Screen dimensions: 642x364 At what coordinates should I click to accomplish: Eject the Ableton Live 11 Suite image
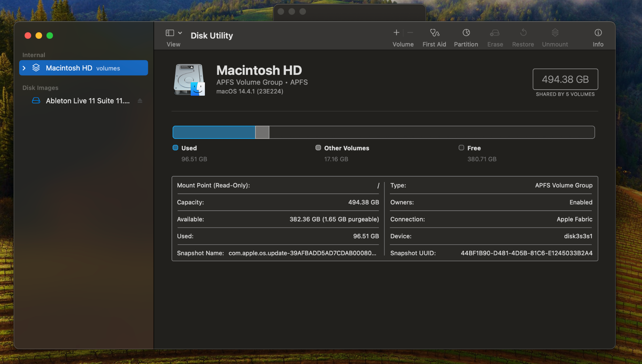[140, 101]
